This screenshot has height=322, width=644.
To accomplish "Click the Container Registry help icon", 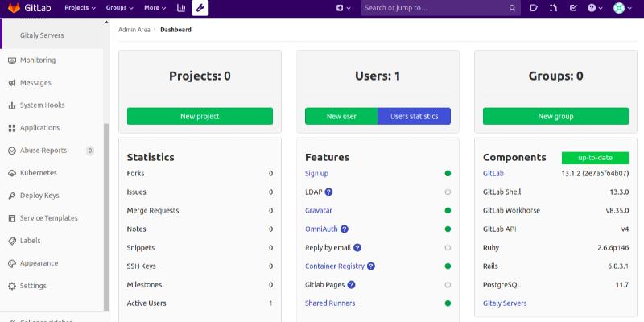I will coord(371,266).
